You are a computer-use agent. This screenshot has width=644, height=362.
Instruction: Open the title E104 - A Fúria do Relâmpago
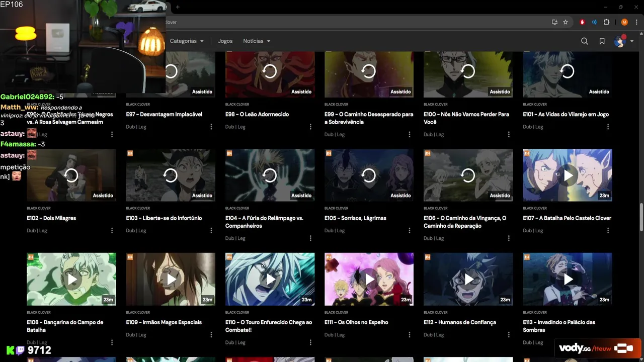click(264, 222)
